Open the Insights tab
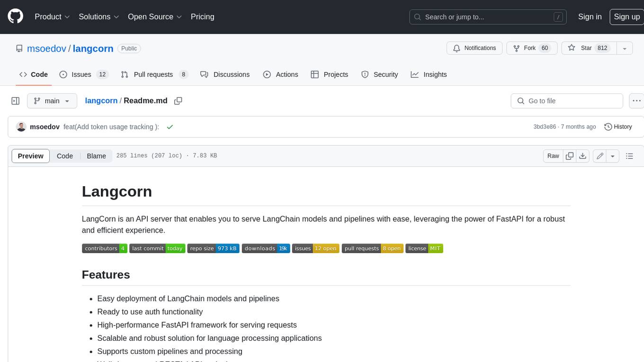The image size is (644, 362). (429, 74)
